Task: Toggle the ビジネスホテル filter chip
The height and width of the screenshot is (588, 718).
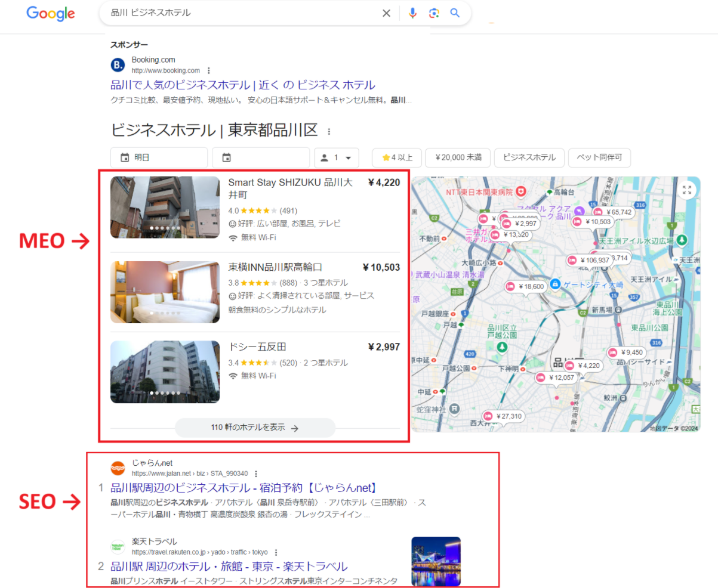Action: (529, 157)
